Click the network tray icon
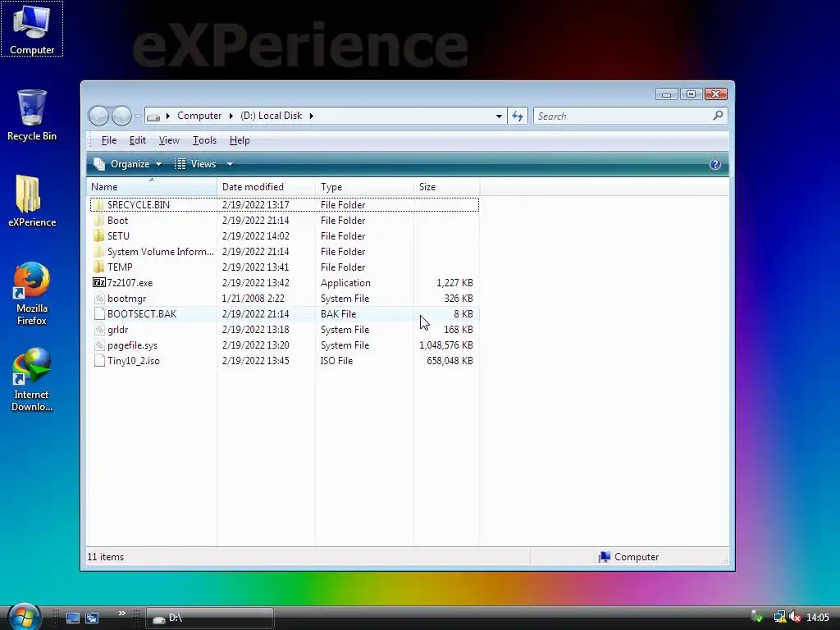Screen dimensions: 840x630 click(x=779, y=618)
